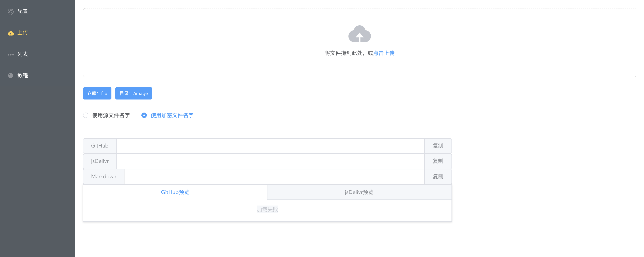Click the jsDelivr field label
This screenshot has height=257, width=644.
pyautogui.click(x=100, y=161)
